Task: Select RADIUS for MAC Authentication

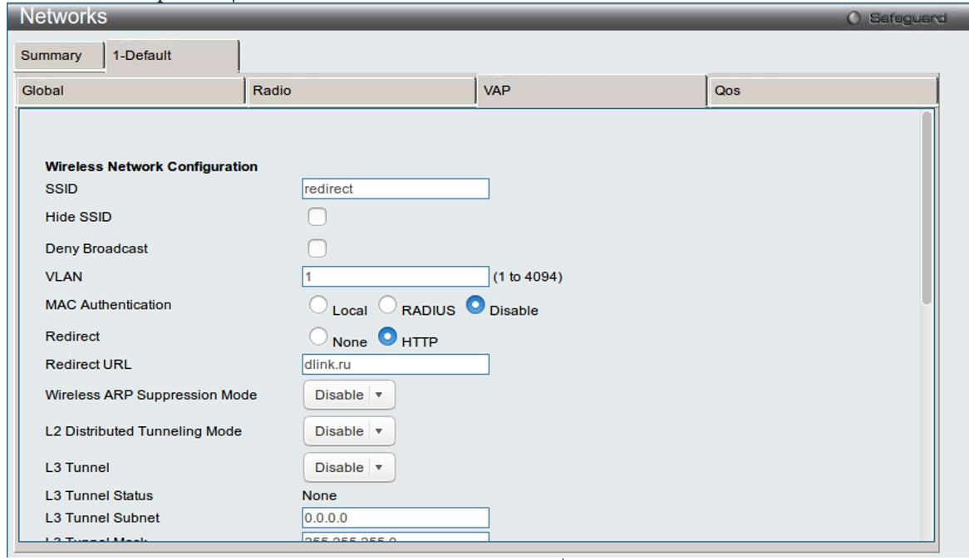Action: click(x=387, y=306)
